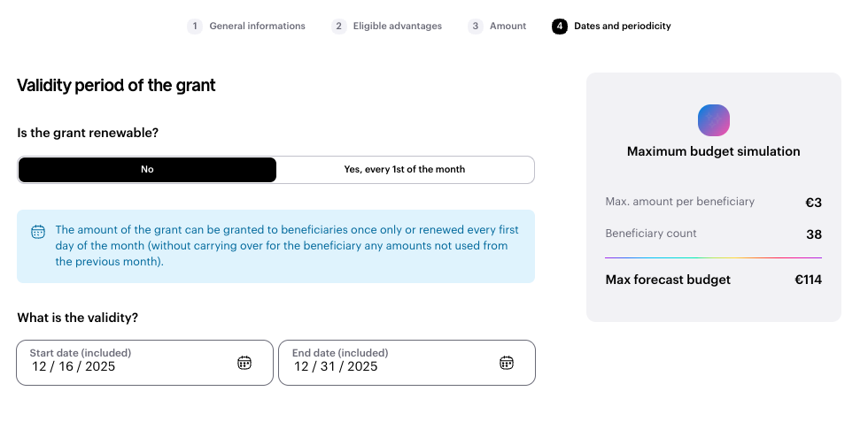The width and height of the screenshot is (868, 422).
Task: Click the Start date input field
Action: click(124, 364)
